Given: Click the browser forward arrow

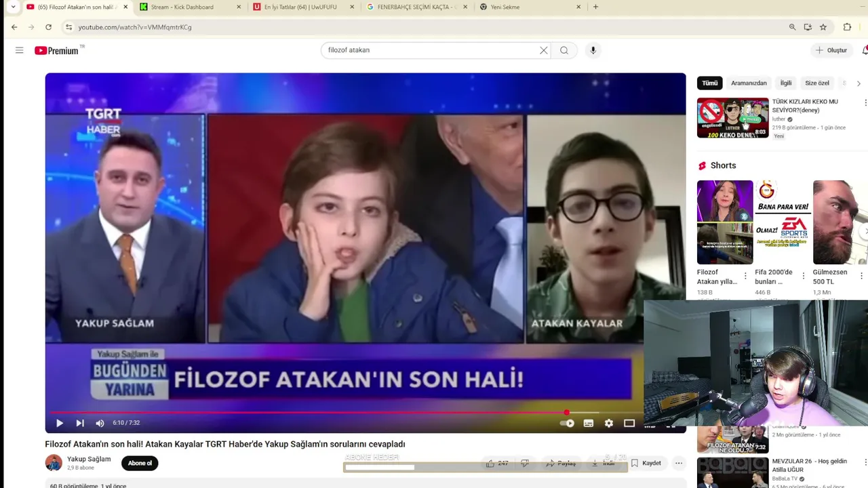Looking at the screenshot, I should click(x=31, y=27).
